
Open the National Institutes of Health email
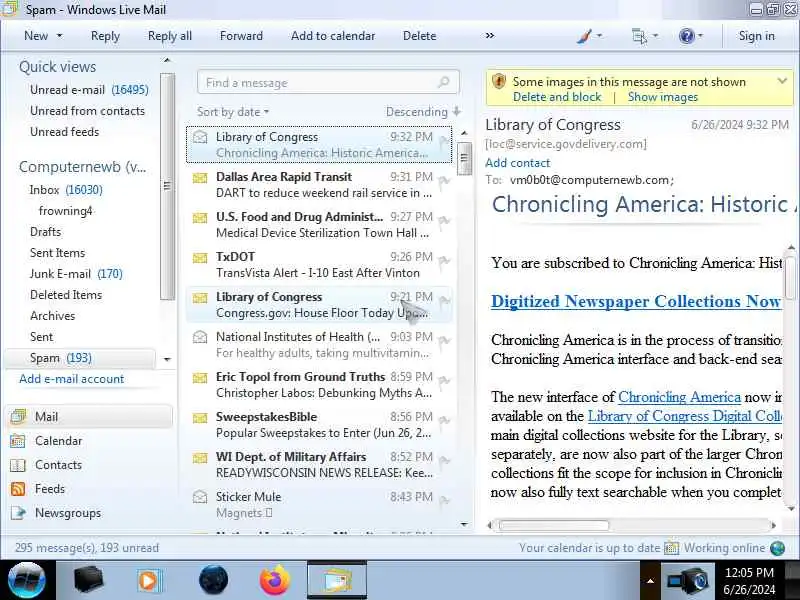[319, 344]
